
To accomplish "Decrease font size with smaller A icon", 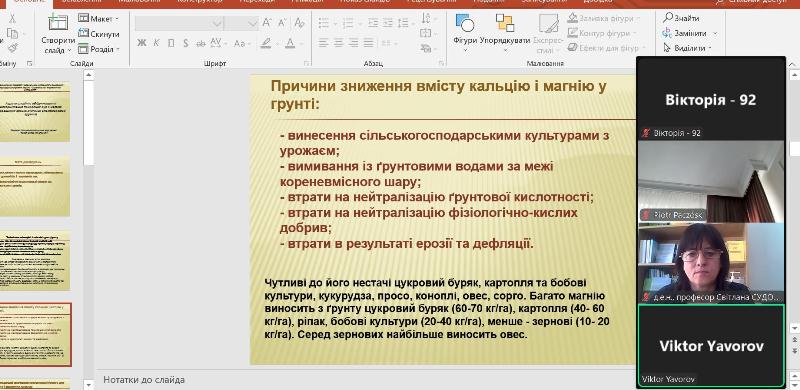I will [x=282, y=22].
